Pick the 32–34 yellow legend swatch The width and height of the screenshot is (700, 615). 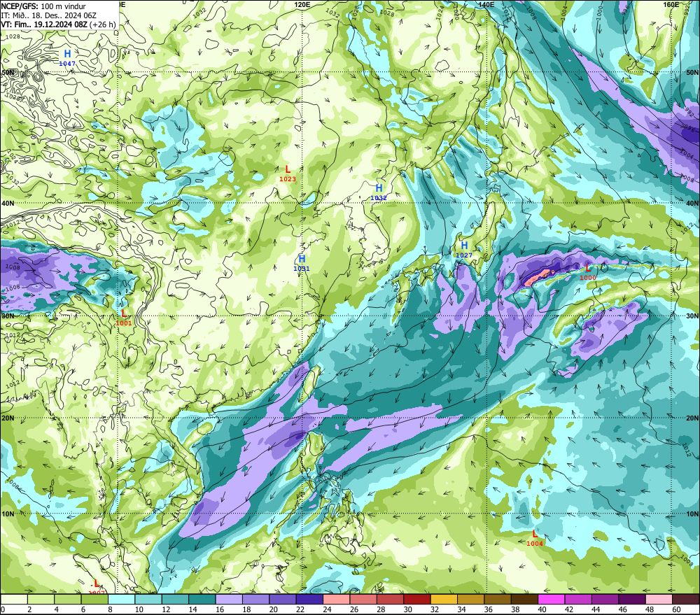click(444, 599)
